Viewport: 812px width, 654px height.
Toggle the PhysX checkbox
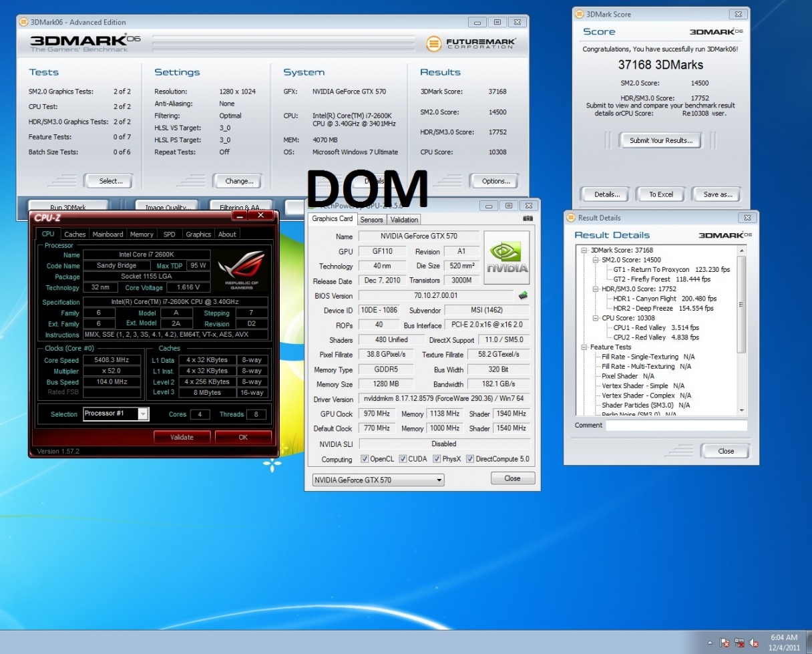point(437,459)
